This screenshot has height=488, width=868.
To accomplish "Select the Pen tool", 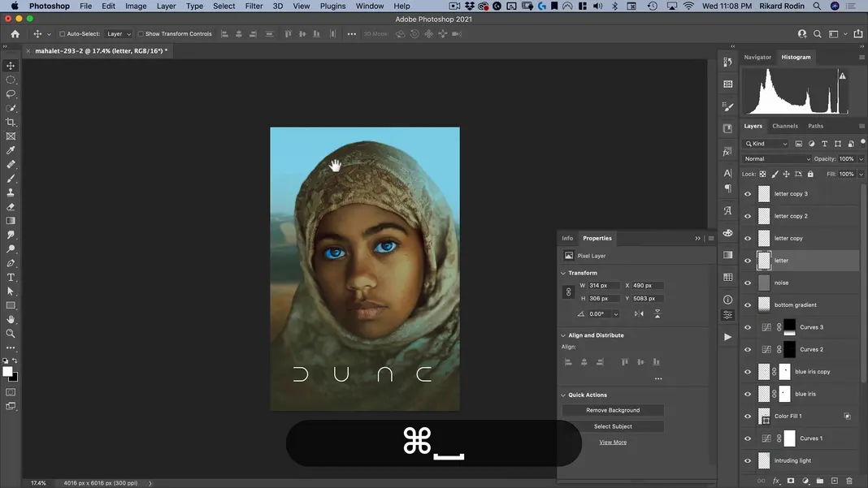I will click(11, 263).
